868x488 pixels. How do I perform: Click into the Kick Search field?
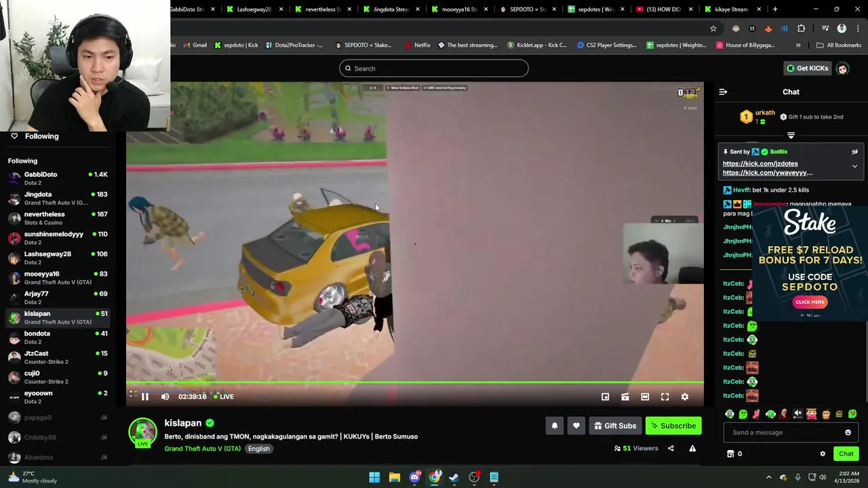click(434, 68)
